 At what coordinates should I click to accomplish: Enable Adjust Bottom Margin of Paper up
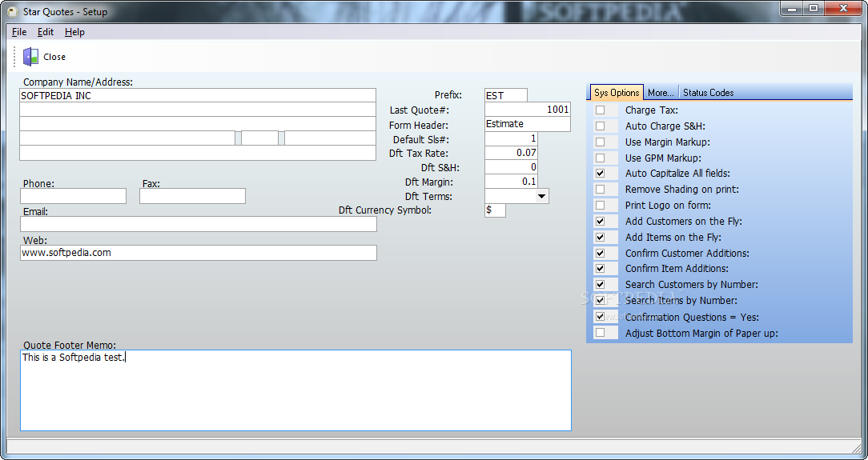600,333
